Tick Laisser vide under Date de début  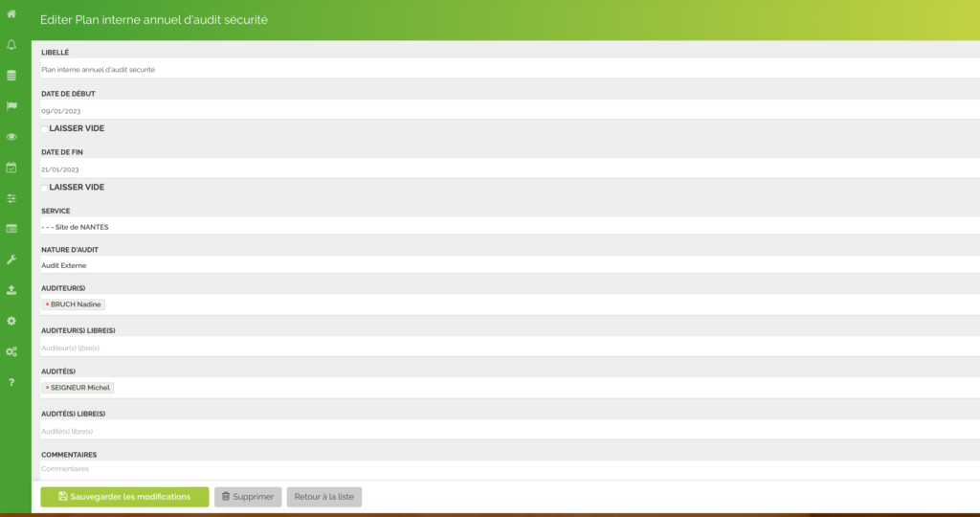(44, 128)
